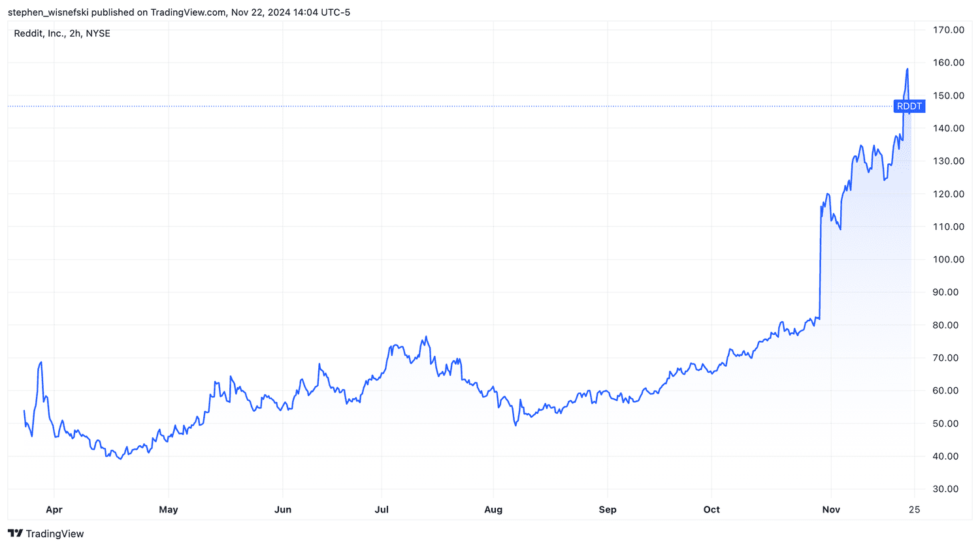Viewport: 980px width, 547px height.
Task: Click the 140.00 price axis label
Action: coord(949,128)
